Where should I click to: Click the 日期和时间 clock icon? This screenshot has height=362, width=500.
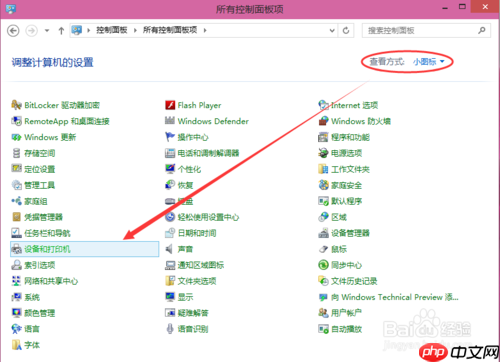170,233
